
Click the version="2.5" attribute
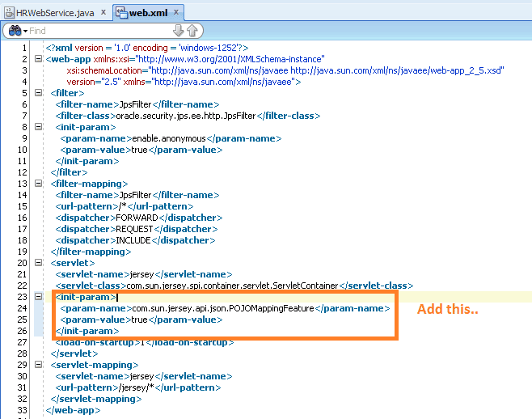point(93,82)
